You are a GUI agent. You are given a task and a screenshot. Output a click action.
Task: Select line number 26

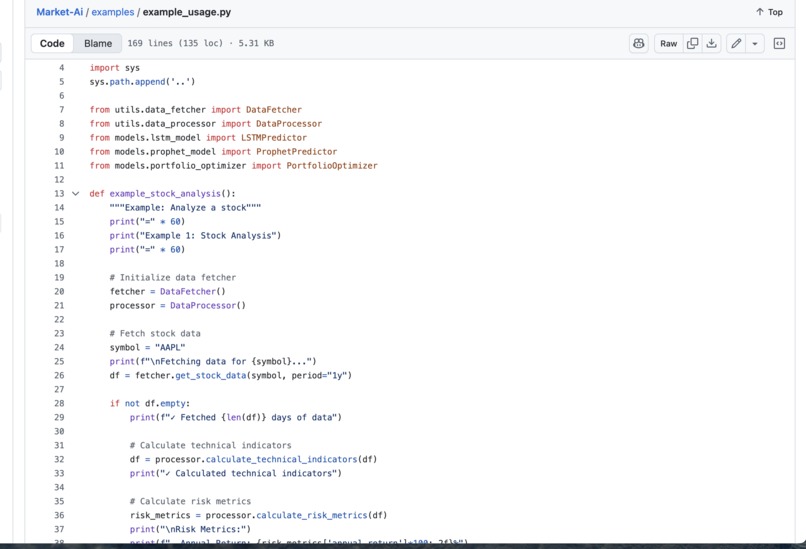[x=59, y=375]
